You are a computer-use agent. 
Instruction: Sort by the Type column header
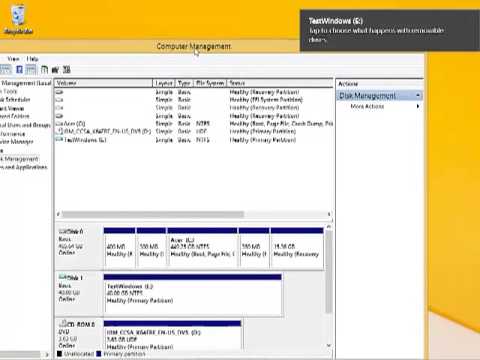pyautogui.click(x=184, y=83)
